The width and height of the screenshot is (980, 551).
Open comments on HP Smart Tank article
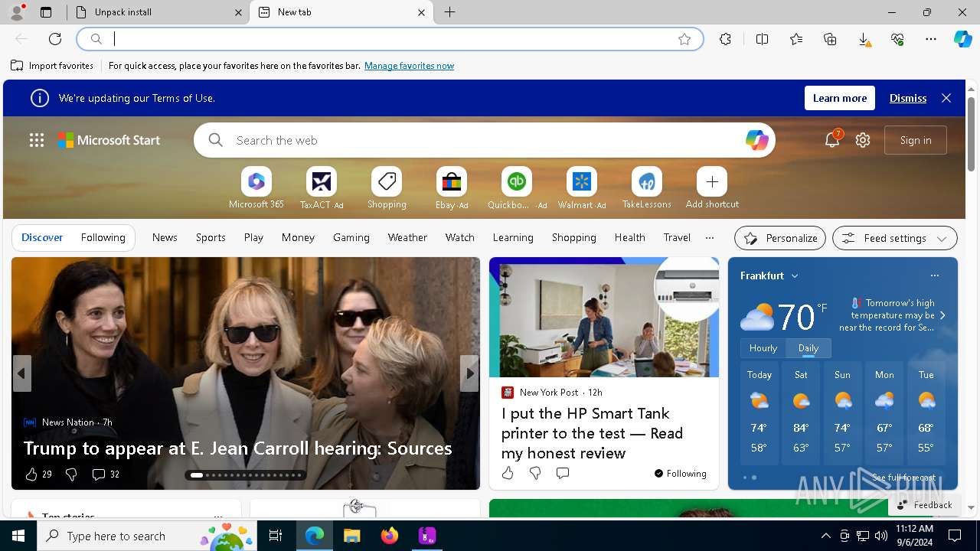pos(563,473)
